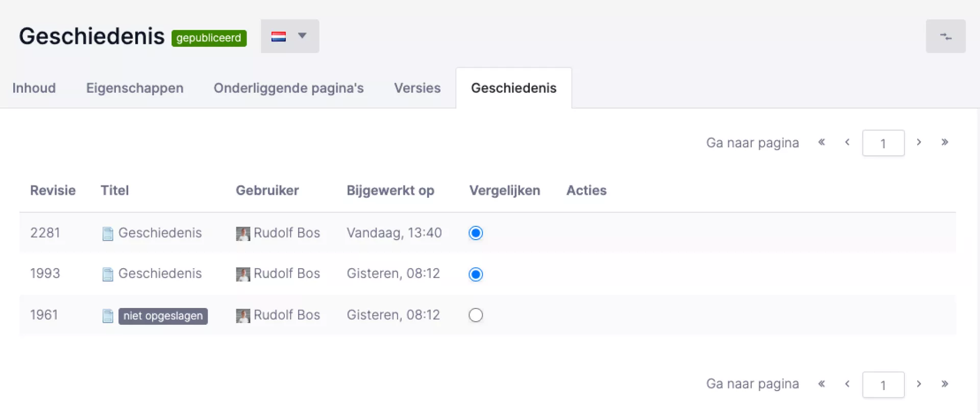Select compare radio for revision 1961
This screenshot has width=980, height=413.
pyautogui.click(x=476, y=315)
